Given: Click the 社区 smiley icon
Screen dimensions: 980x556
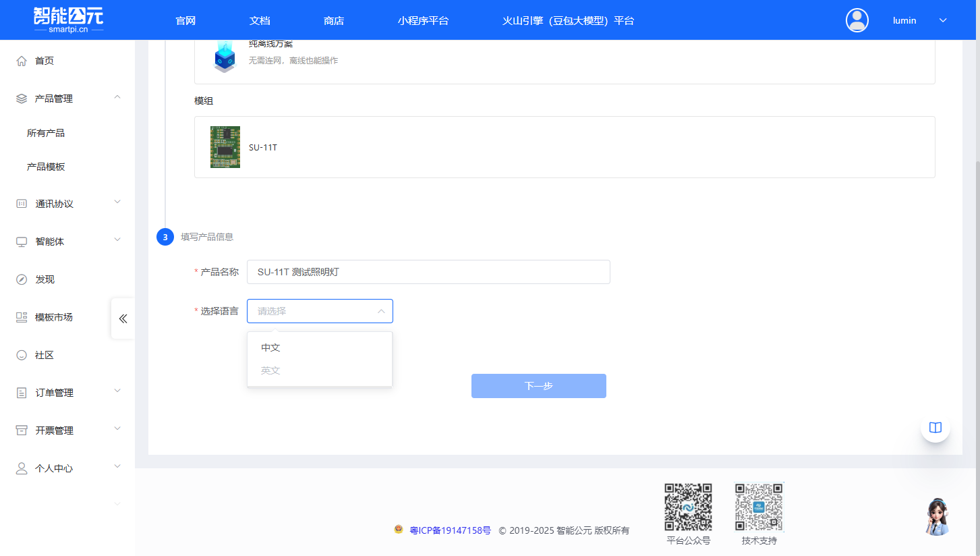Looking at the screenshot, I should (20, 354).
